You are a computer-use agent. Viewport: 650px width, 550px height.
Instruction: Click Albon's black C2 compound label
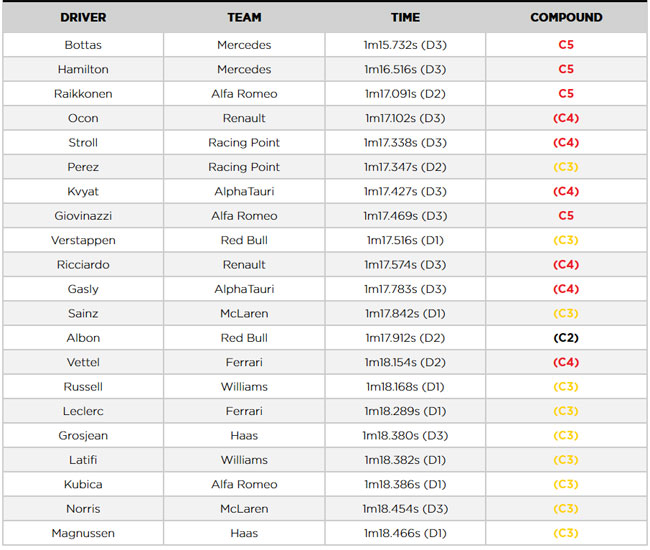pos(566,338)
